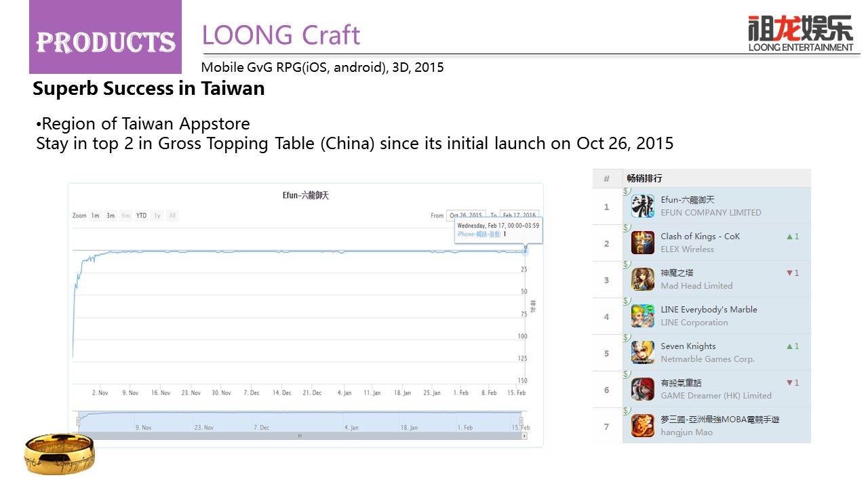Open the 有殺氣童話 title link
The width and height of the screenshot is (868, 488).
click(683, 383)
